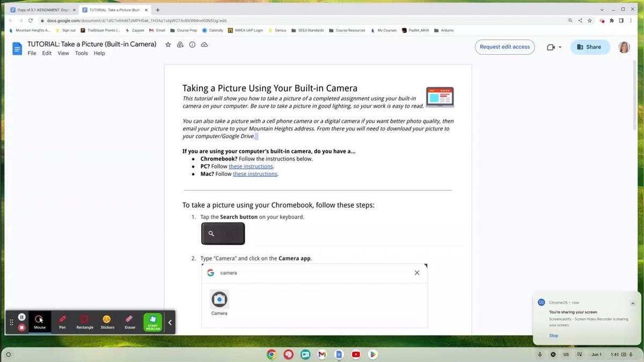Select the Rectangle drawing tool

[x=85, y=322]
